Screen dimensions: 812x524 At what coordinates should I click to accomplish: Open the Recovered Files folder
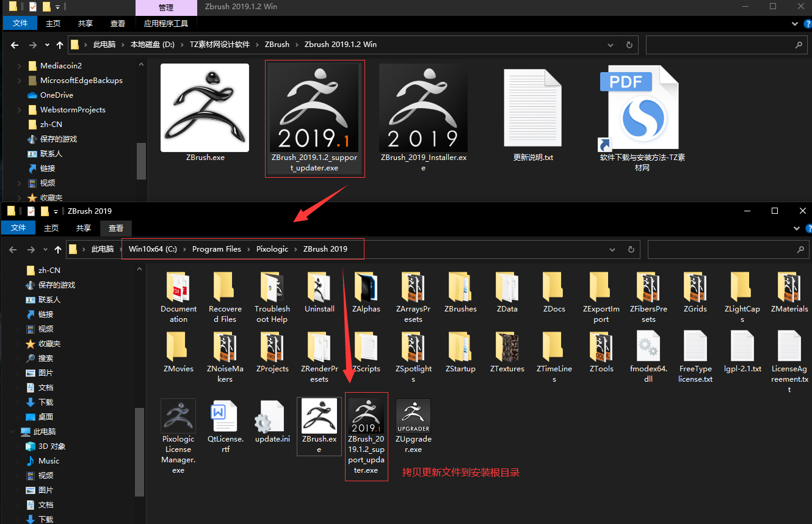click(x=225, y=297)
